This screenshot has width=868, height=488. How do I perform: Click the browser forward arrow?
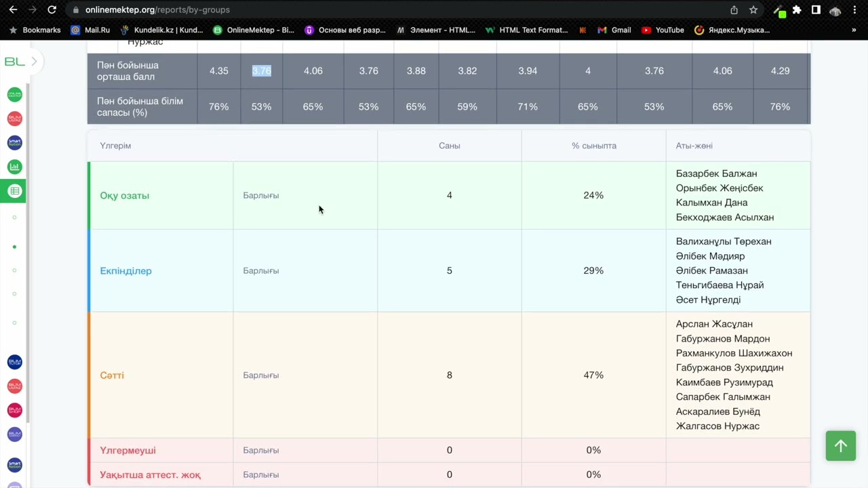32,10
